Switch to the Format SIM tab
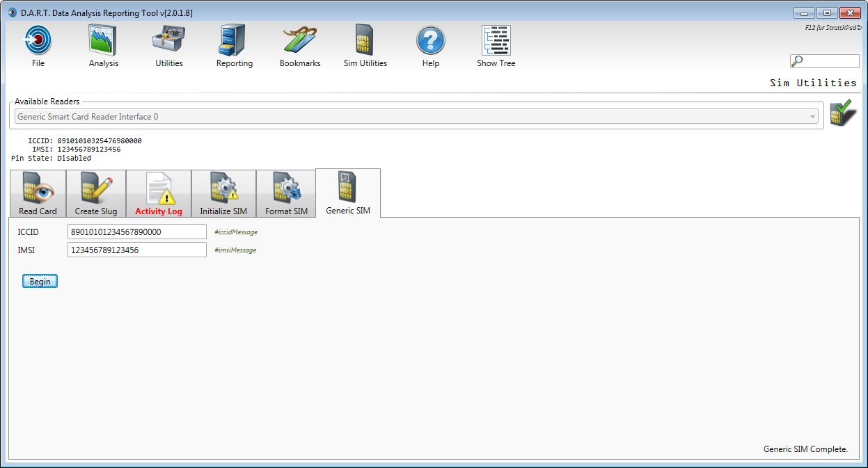This screenshot has height=468, width=868. [286, 194]
